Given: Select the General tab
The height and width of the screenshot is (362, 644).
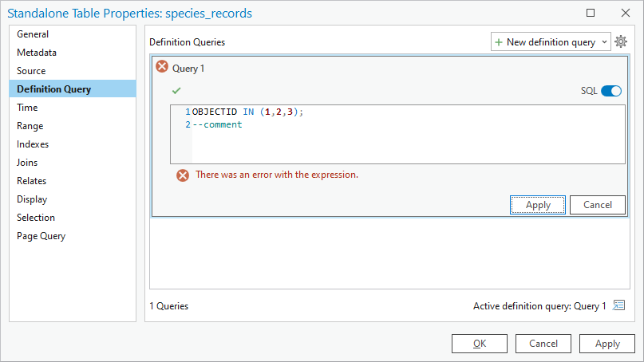Looking at the screenshot, I should pyautogui.click(x=33, y=34).
